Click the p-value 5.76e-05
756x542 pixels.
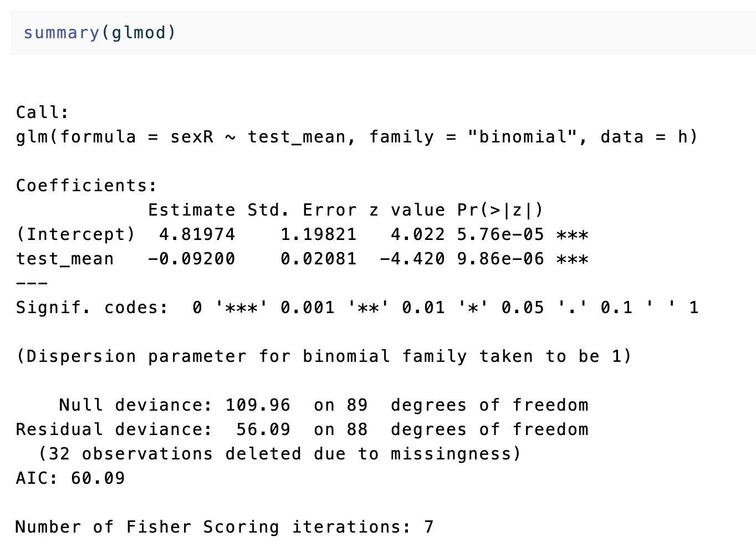pos(500,234)
